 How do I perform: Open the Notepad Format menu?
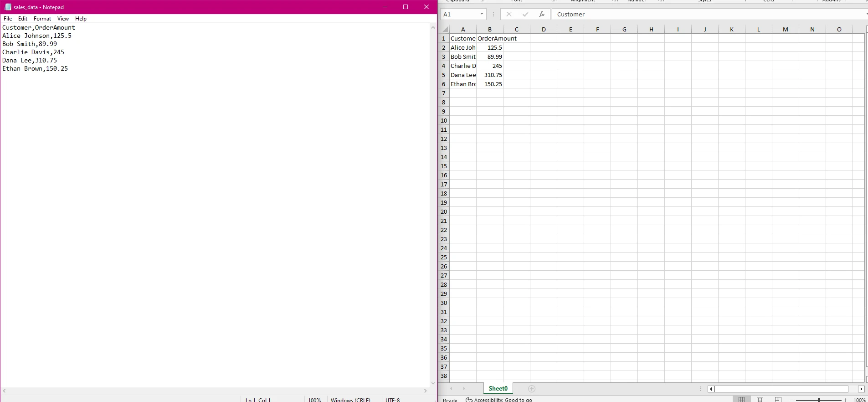coord(42,19)
